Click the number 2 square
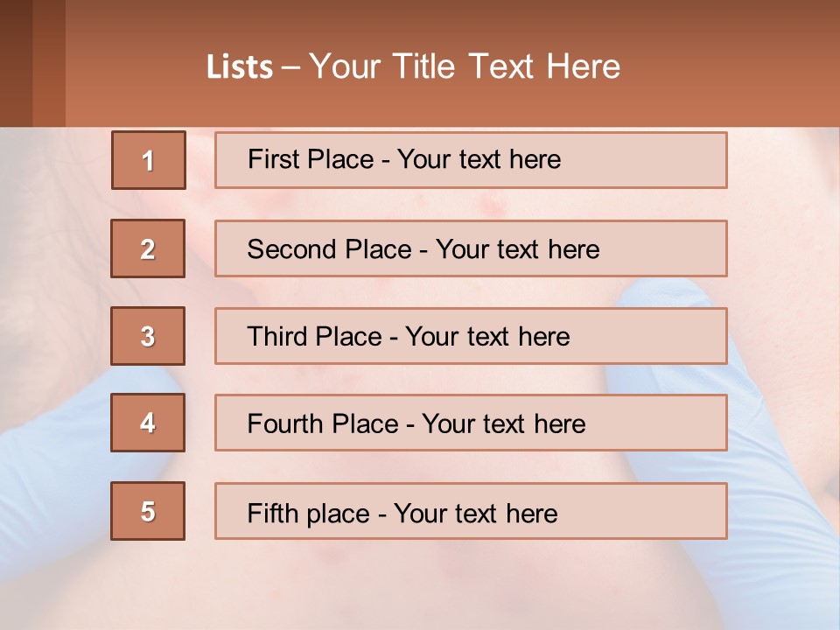 pos(148,248)
